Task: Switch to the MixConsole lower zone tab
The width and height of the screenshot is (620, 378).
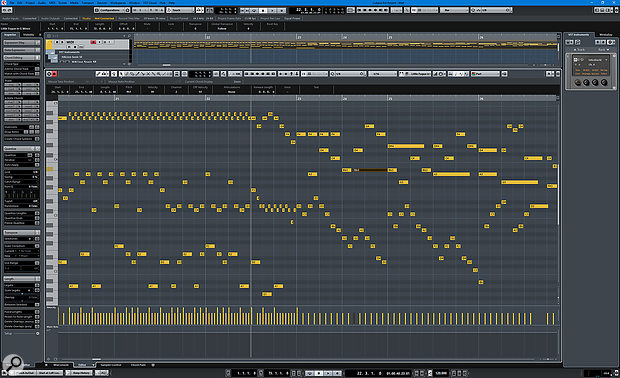Action: [x=61, y=365]
